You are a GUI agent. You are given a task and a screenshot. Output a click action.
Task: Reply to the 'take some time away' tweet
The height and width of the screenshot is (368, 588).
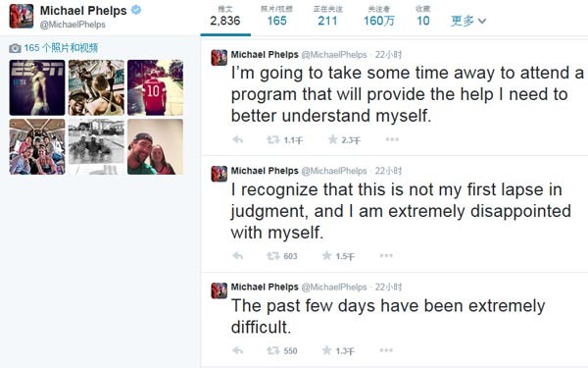click(238, 140)
